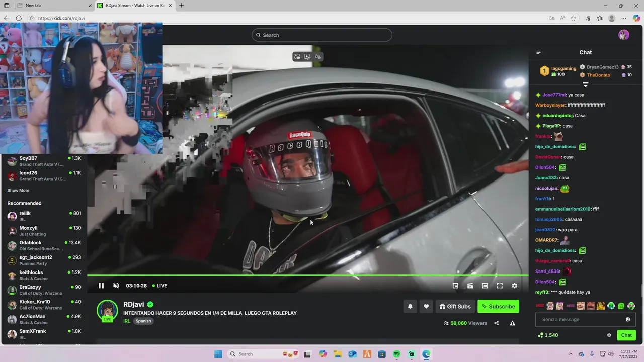Viewport: 644px width, 362px height.
Task: Click the taskbar Search box
Action: click(x=264, y=354)
